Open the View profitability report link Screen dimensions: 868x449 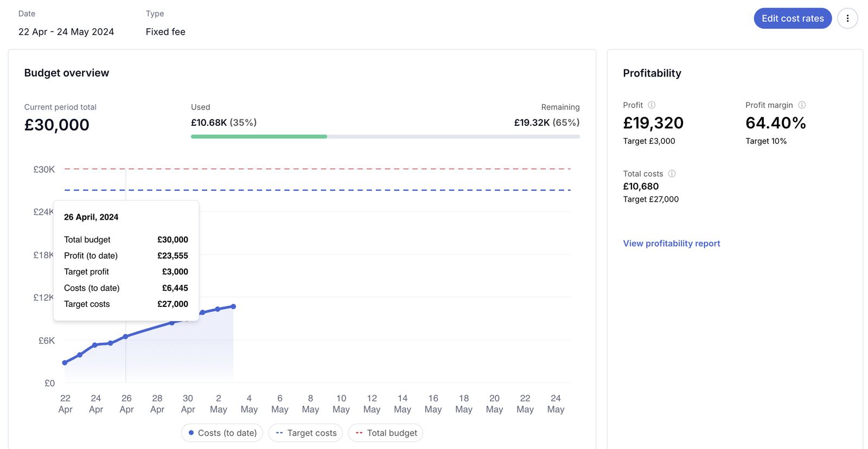pos(671,243)
